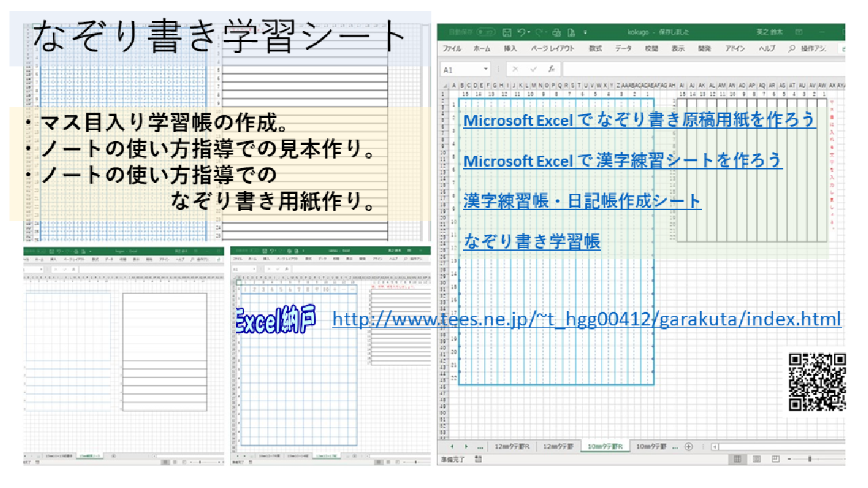Switch to Page Layout view in kokugo status bar
The height and width of the screenshot is (488, 868).
tap(757, 460)
